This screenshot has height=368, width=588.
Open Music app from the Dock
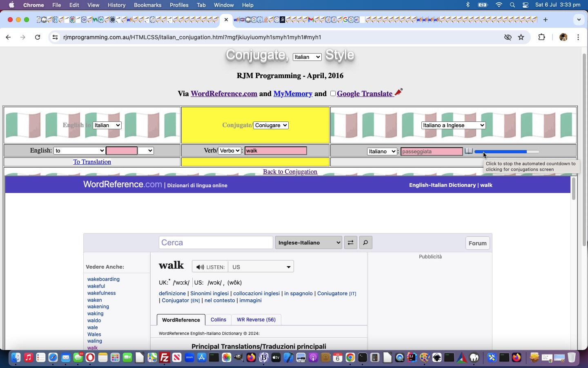pos(28,358)
